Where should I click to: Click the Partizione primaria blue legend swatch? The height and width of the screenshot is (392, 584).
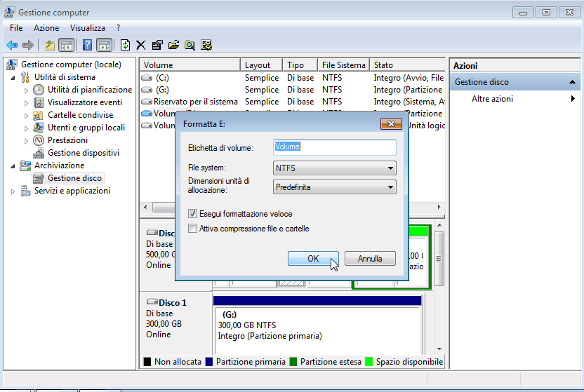tap(209, 362)
